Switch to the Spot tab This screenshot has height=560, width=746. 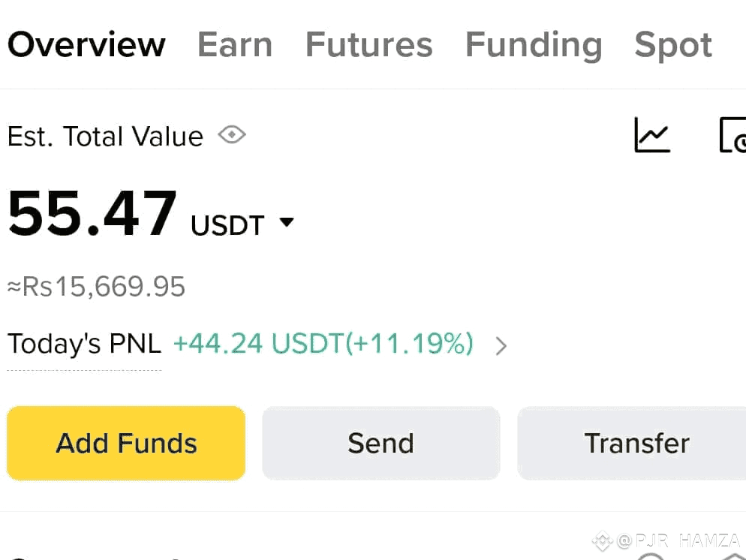[673, 46]
